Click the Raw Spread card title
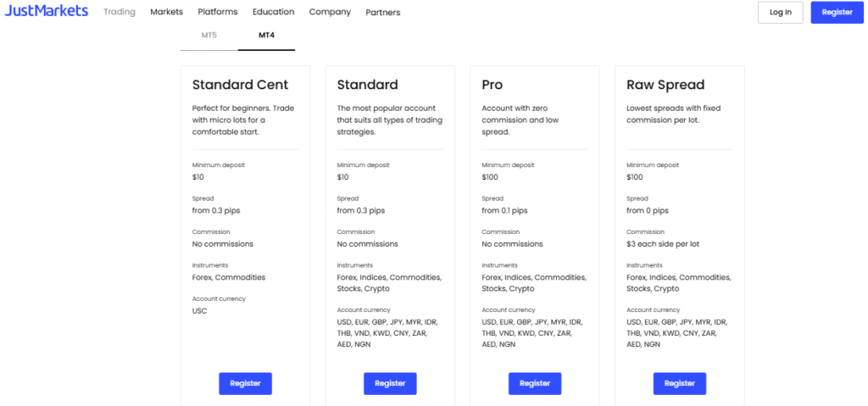868x406 pixels. [x=665, y=85]
